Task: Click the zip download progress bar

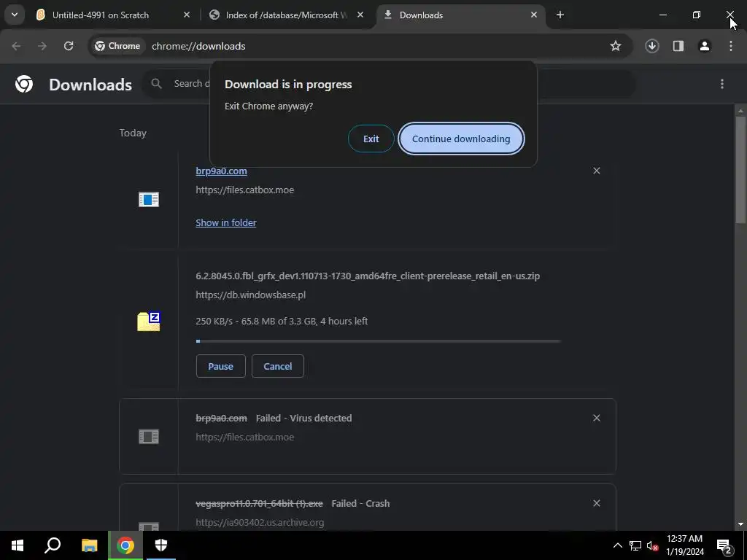Action: [x=379, y=341]
